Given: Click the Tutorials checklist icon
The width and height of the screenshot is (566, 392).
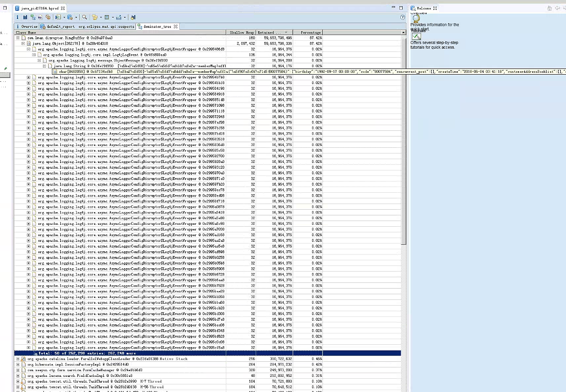Looking at the screenshot, I should click(416, 37).
